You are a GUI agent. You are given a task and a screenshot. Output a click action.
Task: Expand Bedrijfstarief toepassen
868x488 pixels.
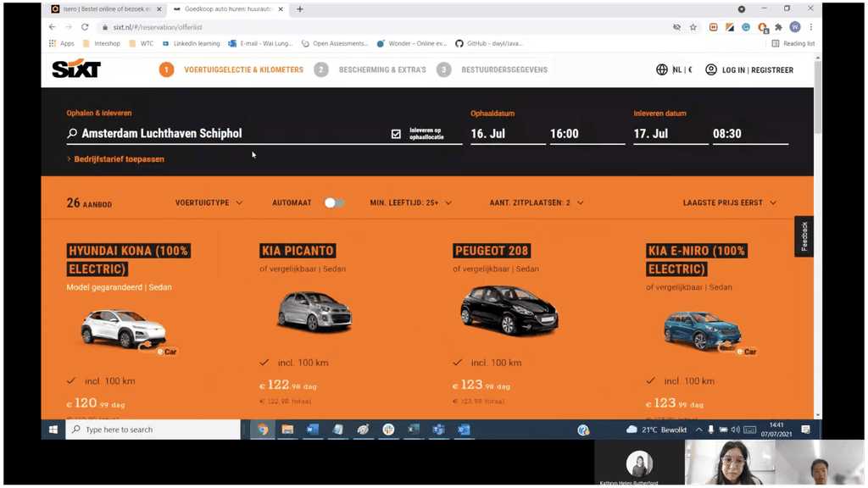(115, 158)
